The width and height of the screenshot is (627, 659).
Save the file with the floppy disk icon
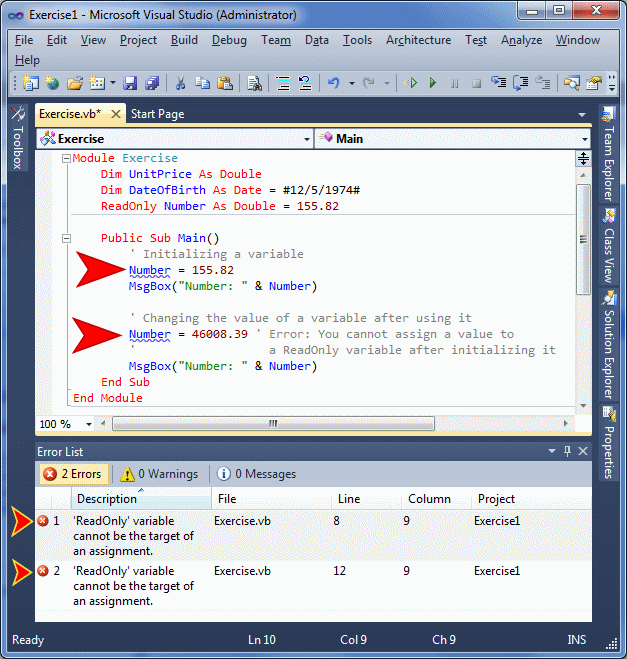coord(130,83)
